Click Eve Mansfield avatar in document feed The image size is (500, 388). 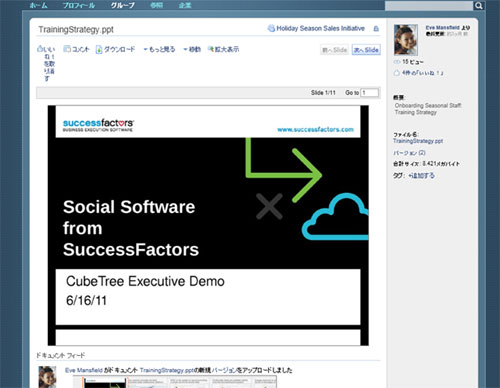(47, 377)
